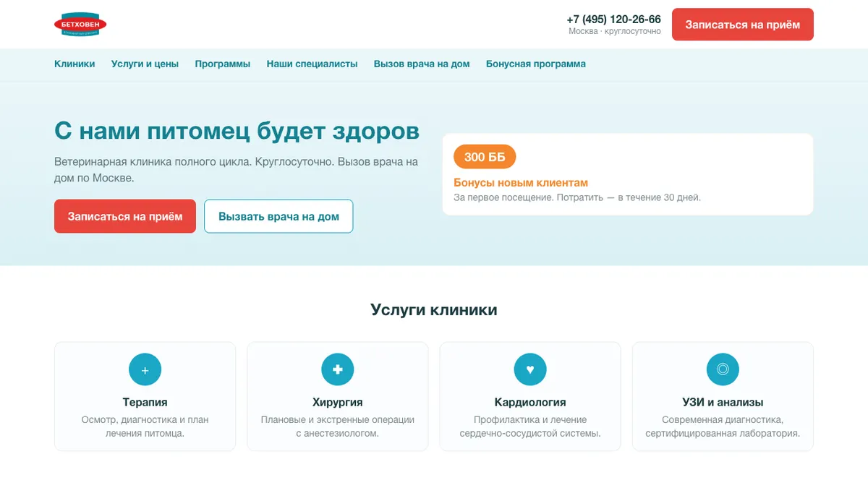Image resolution: width=868 pixels, height=488 pixels.
Task: Click text Ветеринарная клиника полного цикла
Action: click(236, 169)
